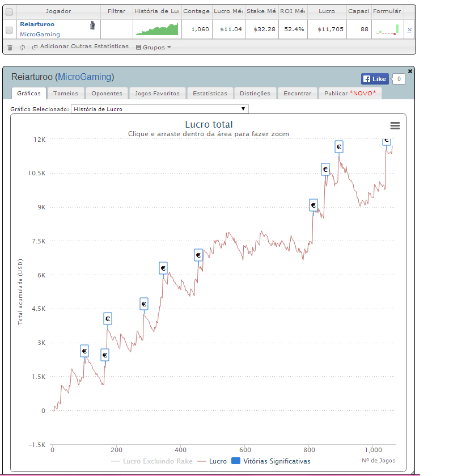Remove Reiarturoo row with the blue x
The image size is (466, 476).
(x=409, y=30)
